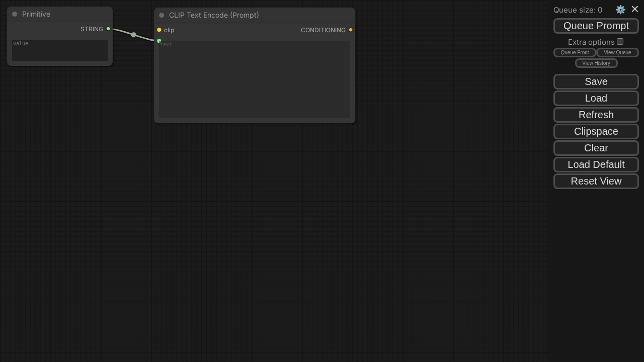Viewport: 644px width, 362px height.
Task: Enable the Extra options checkbox
Action: click(x=620, y=42)
